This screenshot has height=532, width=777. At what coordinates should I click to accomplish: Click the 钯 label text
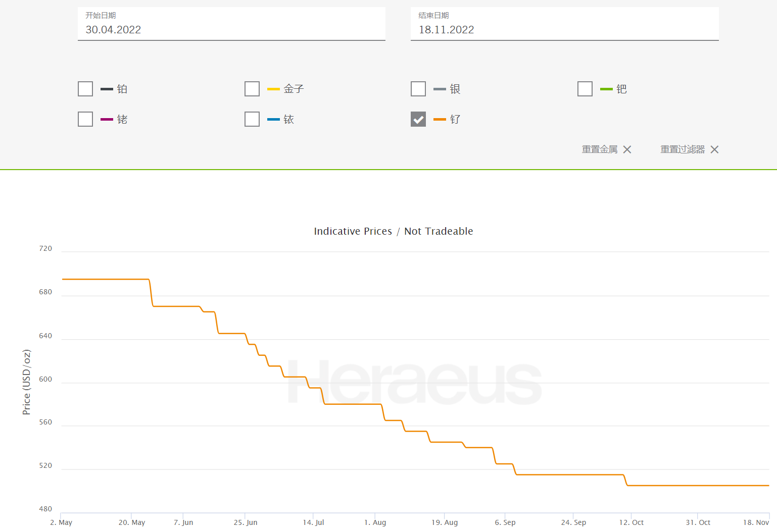coord(621,89)
